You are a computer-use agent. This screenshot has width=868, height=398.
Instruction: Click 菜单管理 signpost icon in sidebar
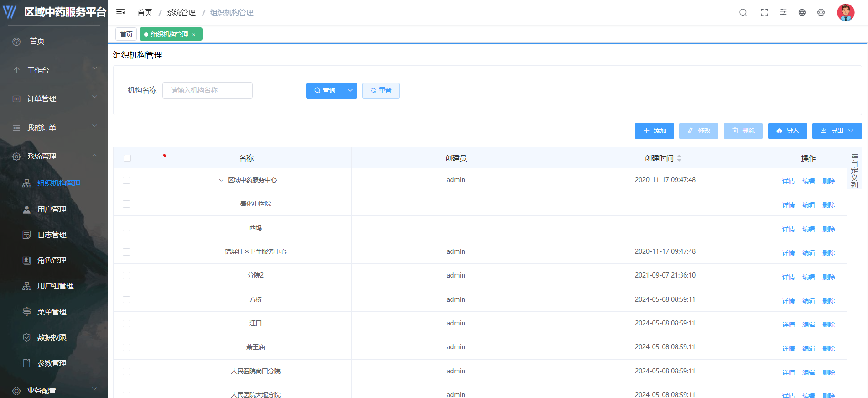tap(27, 312)
